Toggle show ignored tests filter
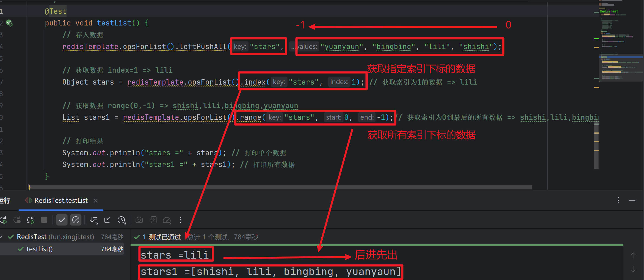Screen dimensions: 644x280 (x=76, y=220)
